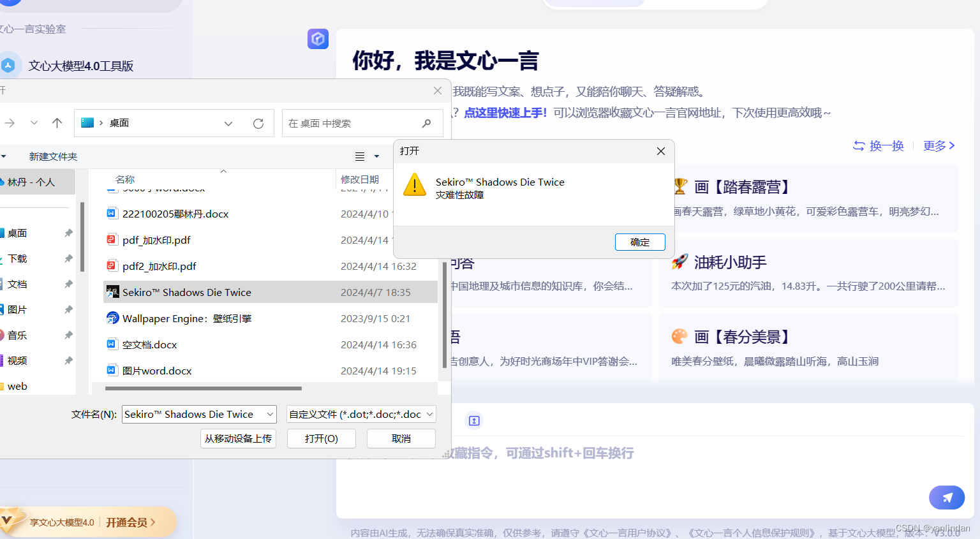The width and height of the screenshot is (980, 539).
Task: Click the Wallpaper Engine shortcut icon
Action: 112,318
